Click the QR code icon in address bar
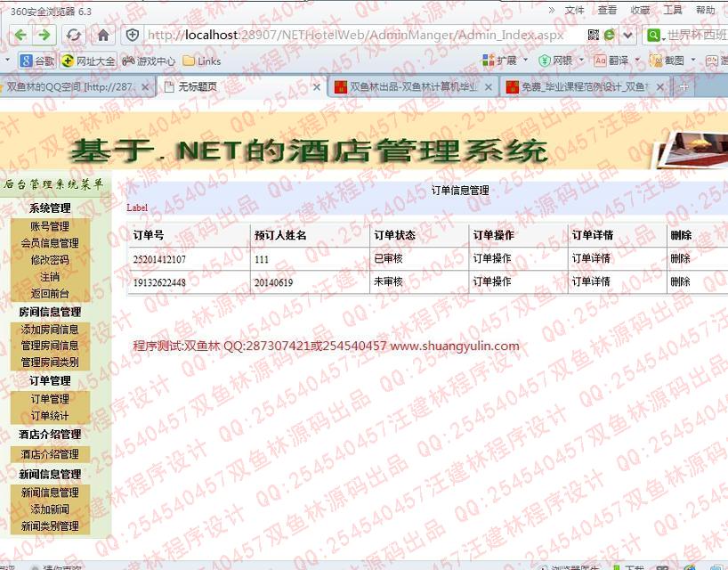This screenshot has height=570, width=728. pos(594,35)
